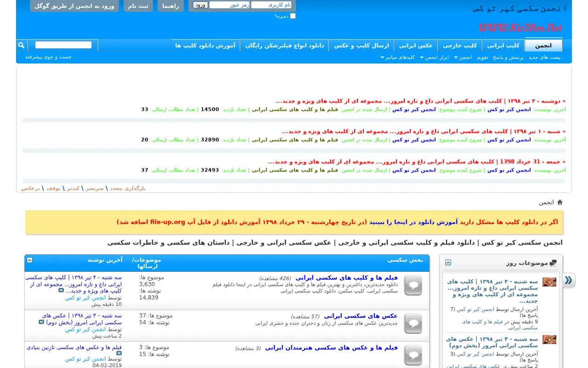Viewport: 588px width, 368px height.
Task: Toggle the sidebar with the double-arrow icon
Action: pos(569,280)
